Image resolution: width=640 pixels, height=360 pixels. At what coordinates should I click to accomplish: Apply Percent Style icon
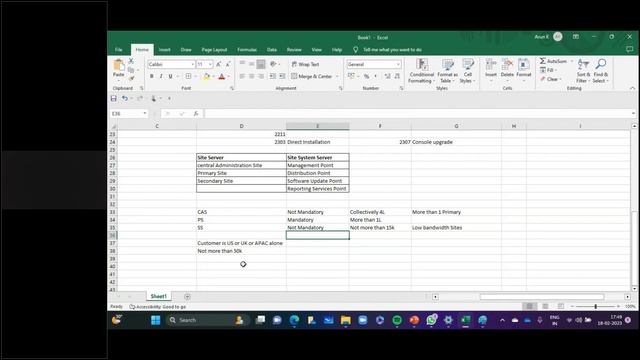pyautogui.click(x=367, y=76)
